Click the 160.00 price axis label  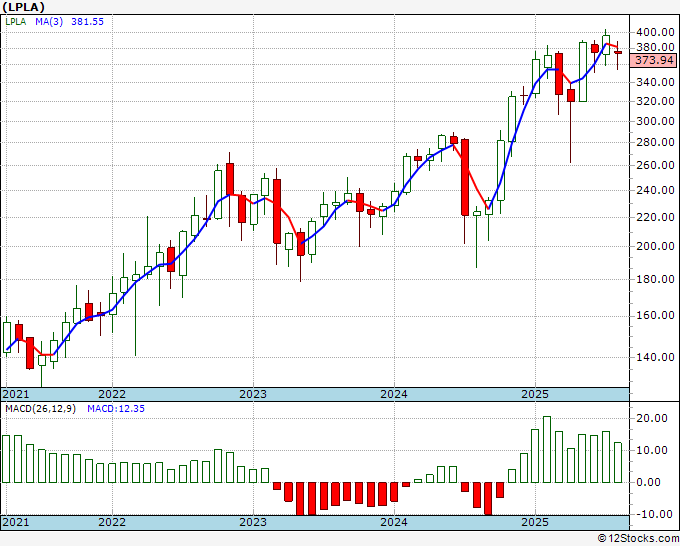click(x=655, y=315)
